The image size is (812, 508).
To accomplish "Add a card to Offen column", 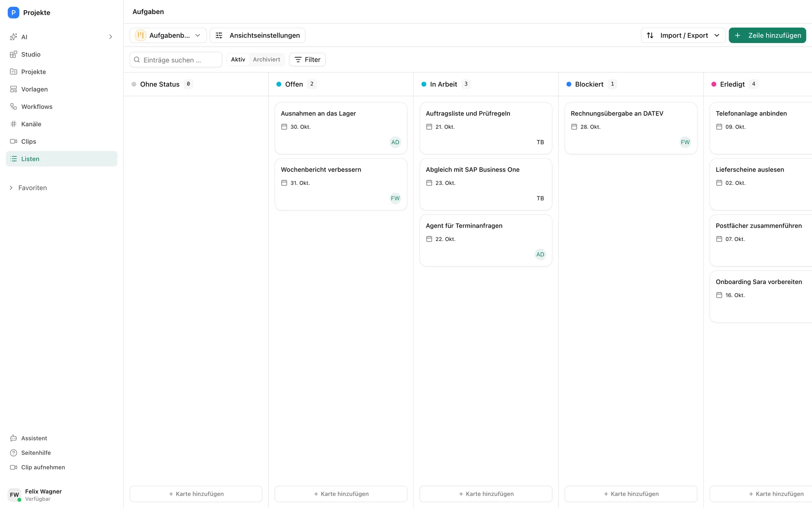I will 341,494.
